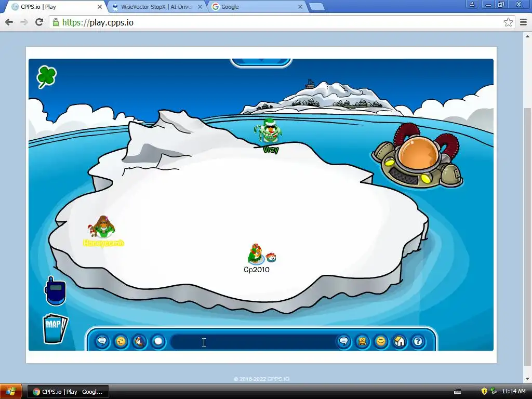Go back with the browser arrow
This screenshot has height=399, width=532.
[9, 22]
